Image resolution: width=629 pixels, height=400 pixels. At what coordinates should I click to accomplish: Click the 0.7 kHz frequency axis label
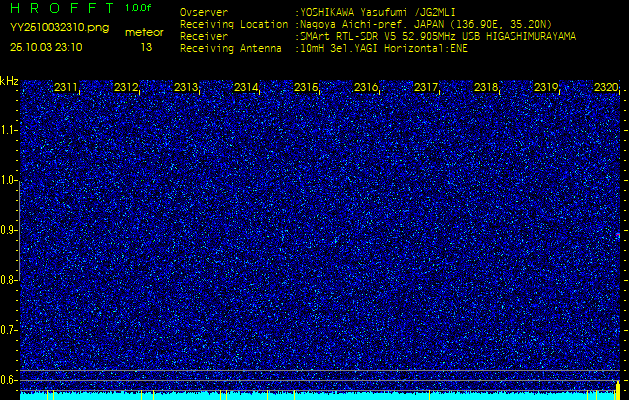coord(8,330)
